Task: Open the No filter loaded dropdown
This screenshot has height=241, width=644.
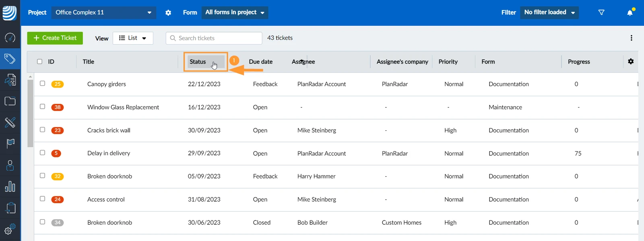Action: [549, 12]
